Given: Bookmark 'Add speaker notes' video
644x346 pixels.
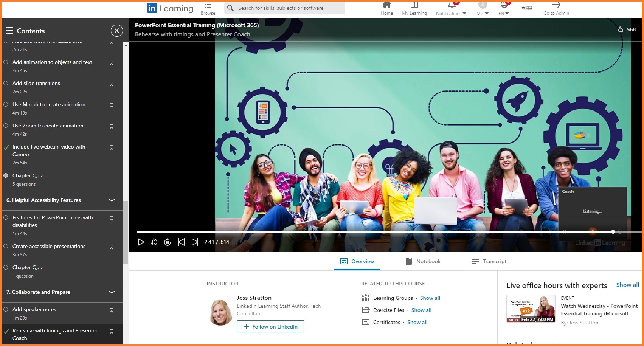Looking at the screenshot, I should (x=112, y=310).
